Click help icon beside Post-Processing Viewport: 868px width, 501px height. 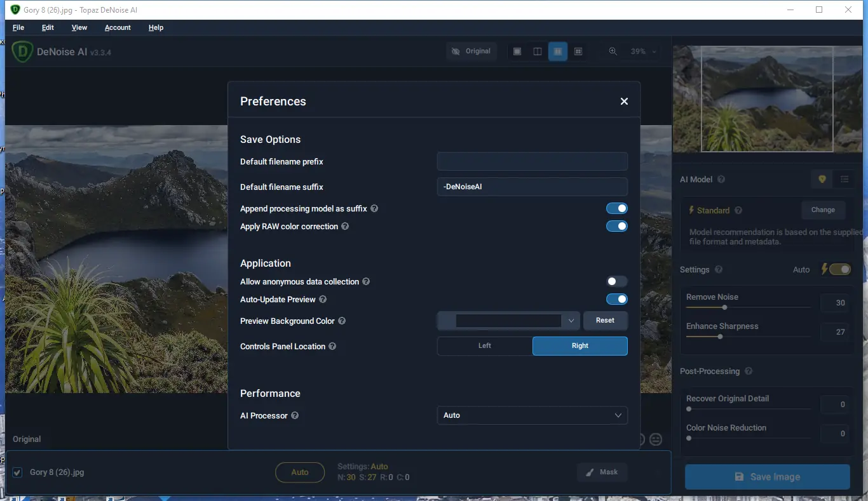[x=749, y=371]
